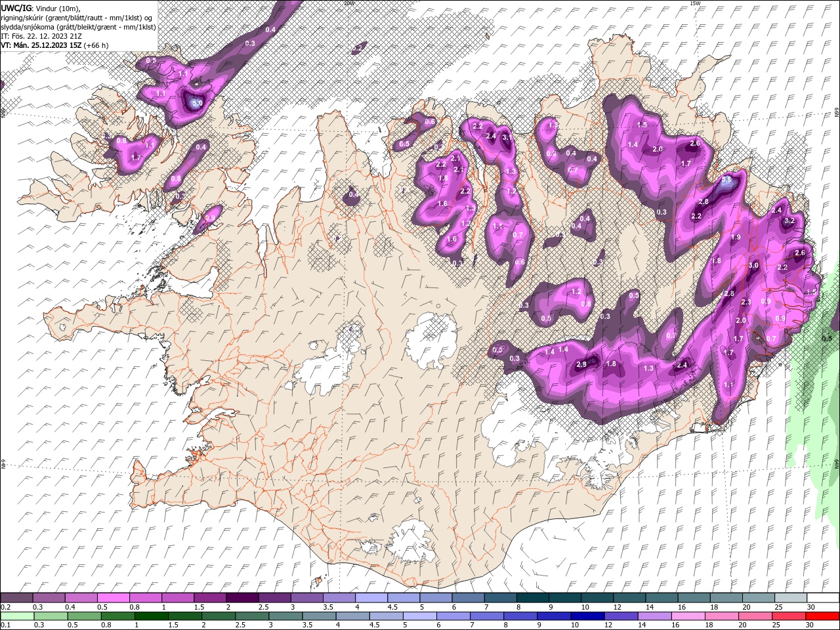Screen dimensions: 840x630
Task: Click the 1.5 purple swatch on upper scale
Action: [x=210, y=598]
